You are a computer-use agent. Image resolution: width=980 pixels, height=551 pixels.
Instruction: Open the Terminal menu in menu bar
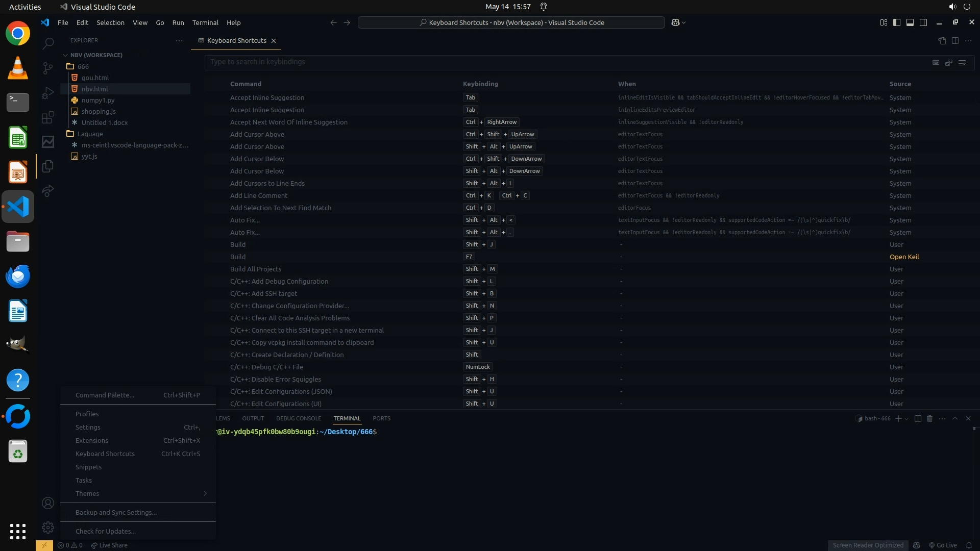click(x=205, y=22)
